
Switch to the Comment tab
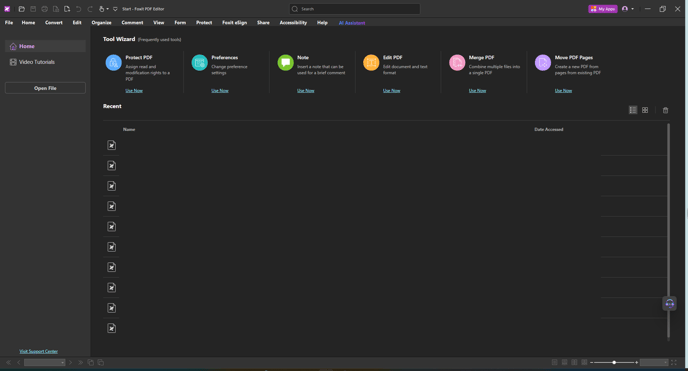tap(132, 22)
